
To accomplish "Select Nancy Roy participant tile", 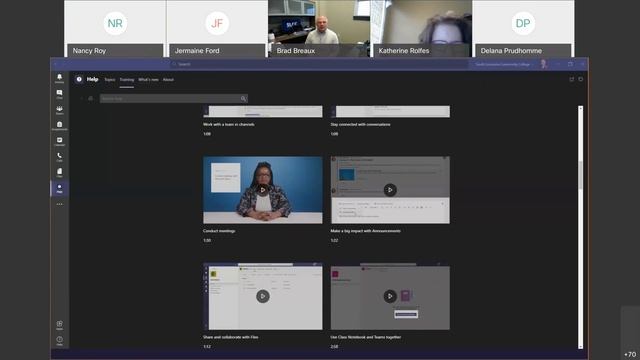I will [115, 29].
